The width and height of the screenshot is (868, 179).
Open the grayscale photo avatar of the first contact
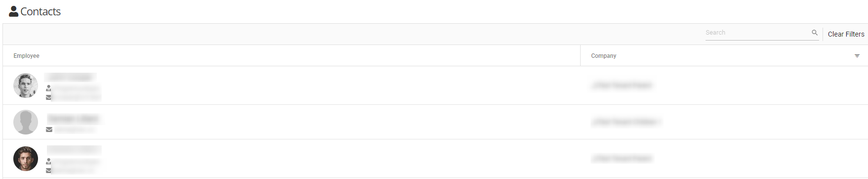coord(26,86)
